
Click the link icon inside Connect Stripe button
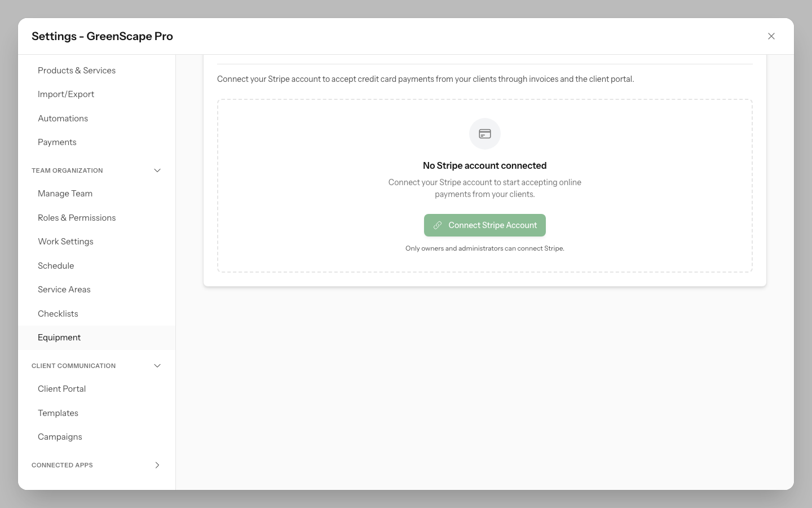[438, 225]
